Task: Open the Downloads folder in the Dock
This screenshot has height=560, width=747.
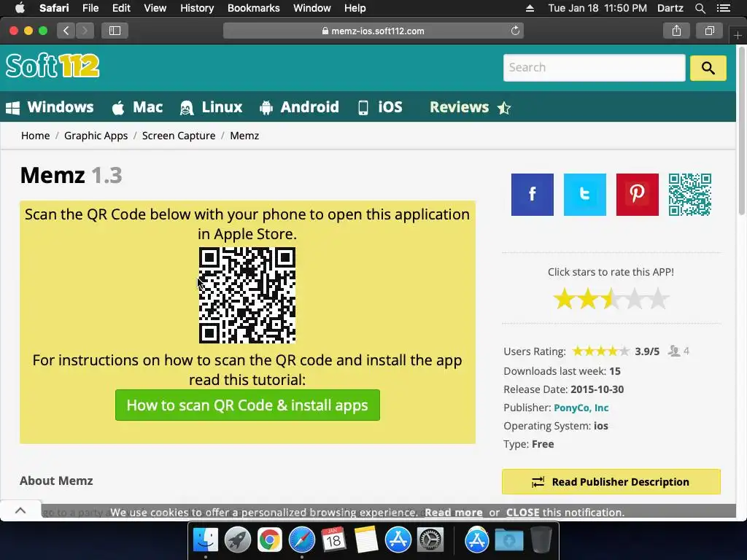Action: point(508,540)
